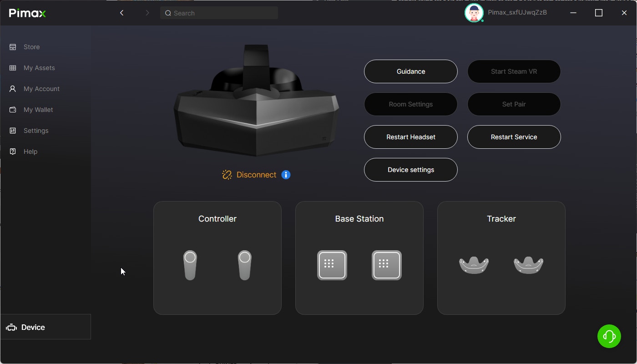Select the right controller icon
This screenshot has width=637, height=364.
[x=245, y=265]
